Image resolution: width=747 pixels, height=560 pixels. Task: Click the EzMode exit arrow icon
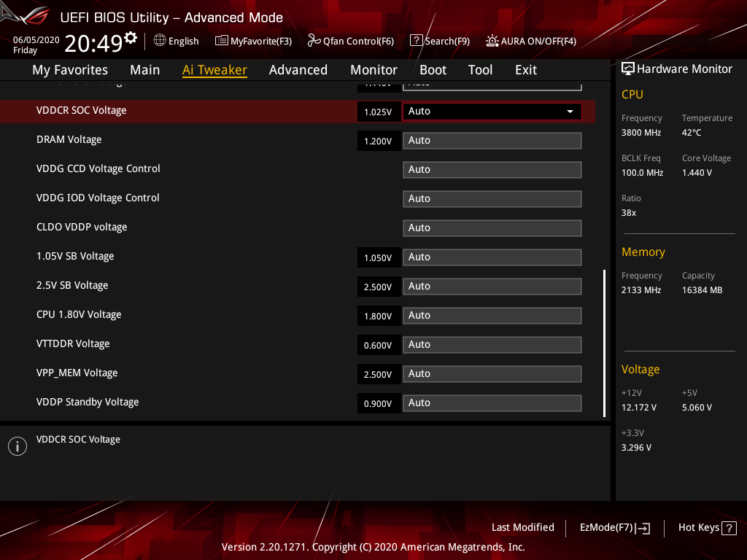click(643, 528)
